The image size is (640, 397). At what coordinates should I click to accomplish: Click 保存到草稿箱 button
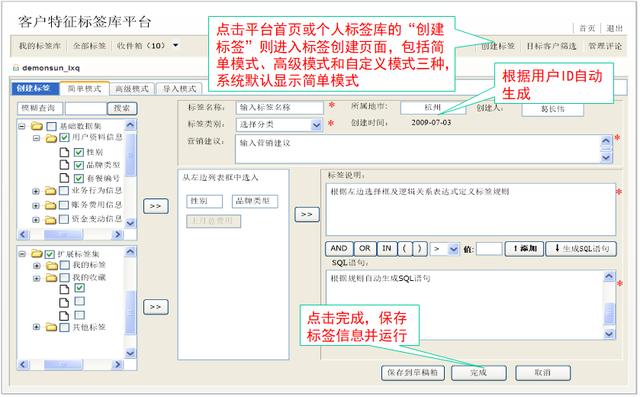(x=413, y=373)
